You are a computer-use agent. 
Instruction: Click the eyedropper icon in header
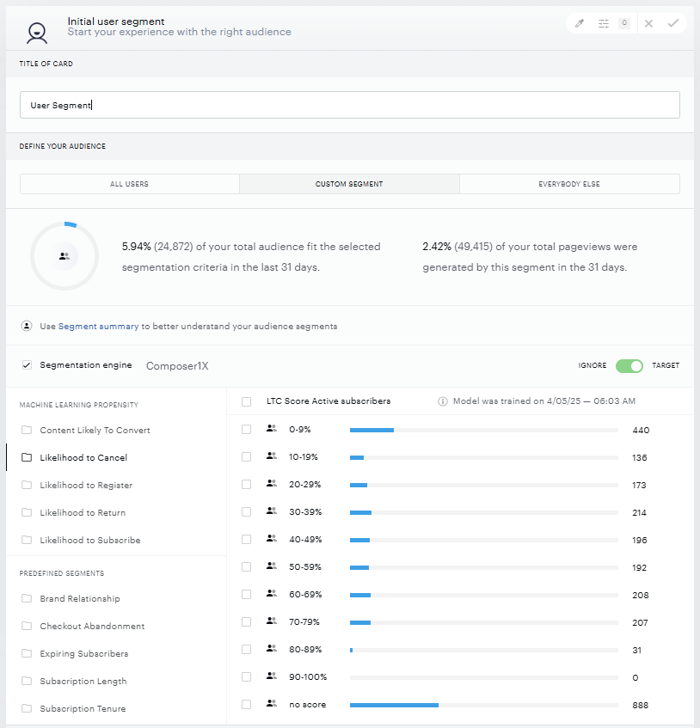coord(580,24)
